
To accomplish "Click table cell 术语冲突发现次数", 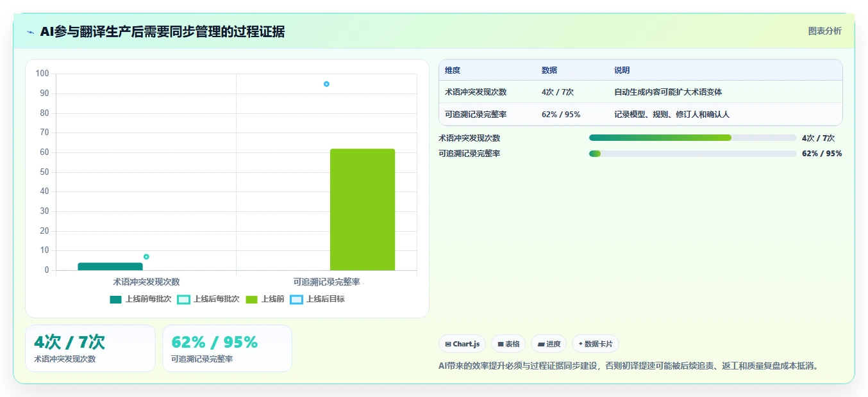I will [476, 92].
